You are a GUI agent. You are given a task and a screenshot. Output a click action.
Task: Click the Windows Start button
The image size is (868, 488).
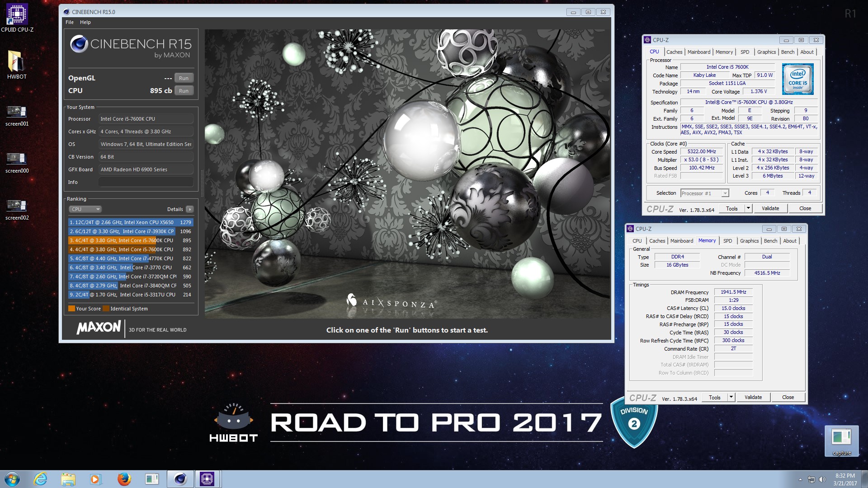[12, 479]
